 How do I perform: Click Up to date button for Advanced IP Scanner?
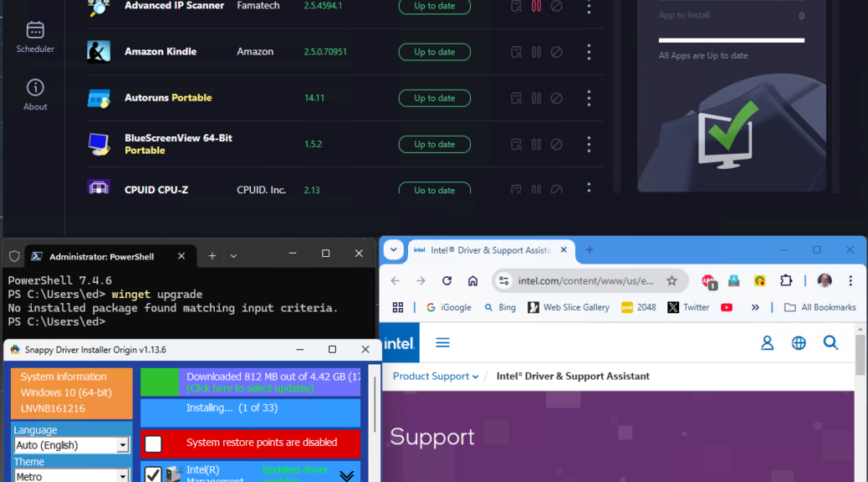(435, 7)
